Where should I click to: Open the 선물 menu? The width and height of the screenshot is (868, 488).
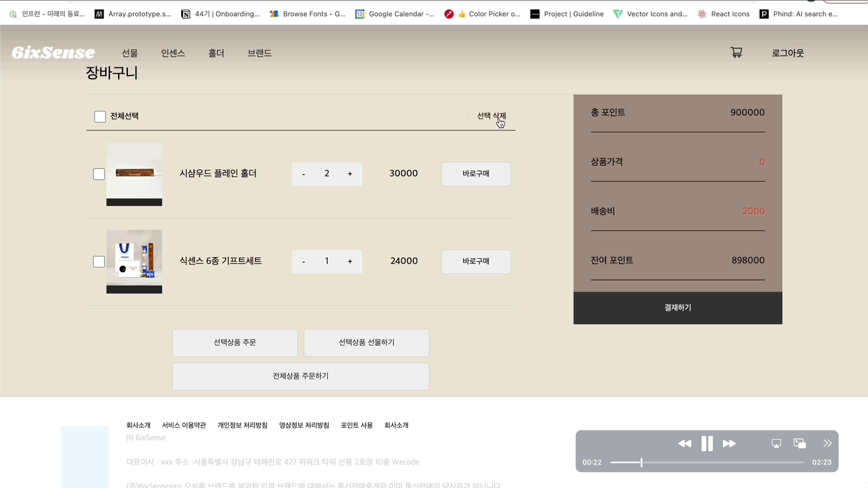[130, 53]
